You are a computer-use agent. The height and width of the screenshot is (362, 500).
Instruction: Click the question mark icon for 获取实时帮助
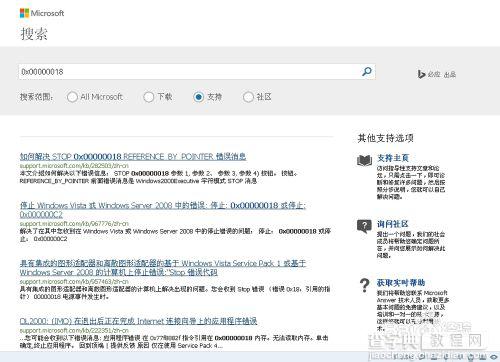(x=365, y=286)
